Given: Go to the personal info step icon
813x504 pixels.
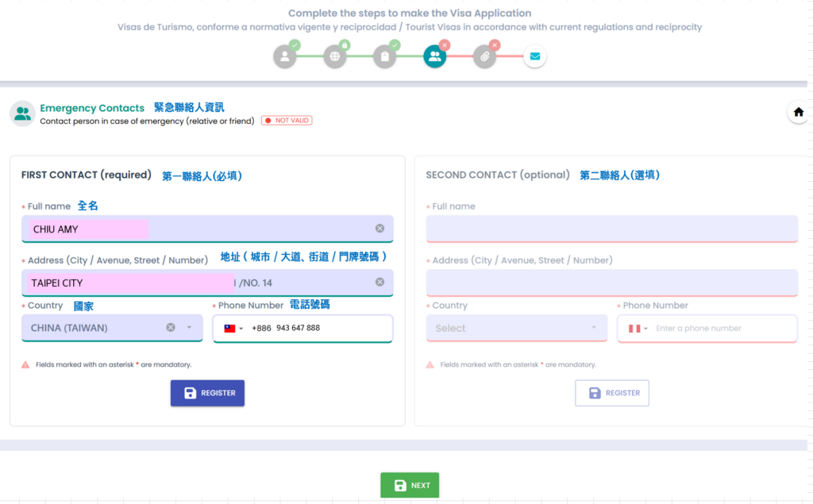Looking at the screenshot, I should pyautogui.click(x=284, y=57).
